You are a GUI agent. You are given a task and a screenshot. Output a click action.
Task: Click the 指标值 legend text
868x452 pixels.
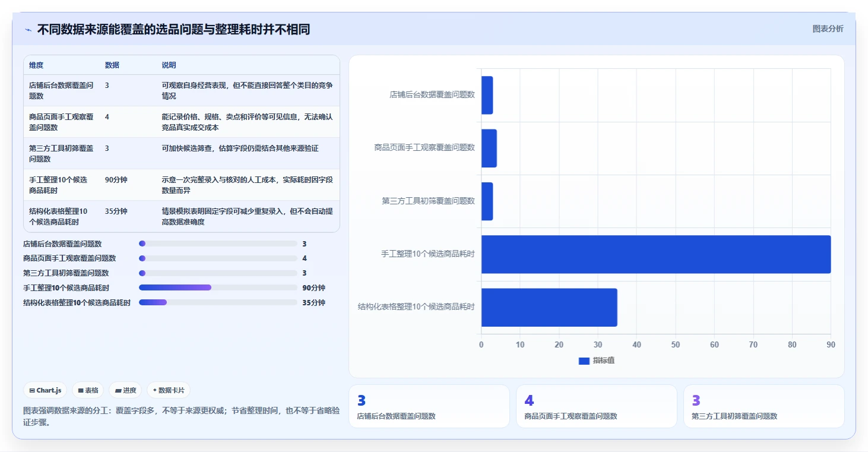(604, 361)
